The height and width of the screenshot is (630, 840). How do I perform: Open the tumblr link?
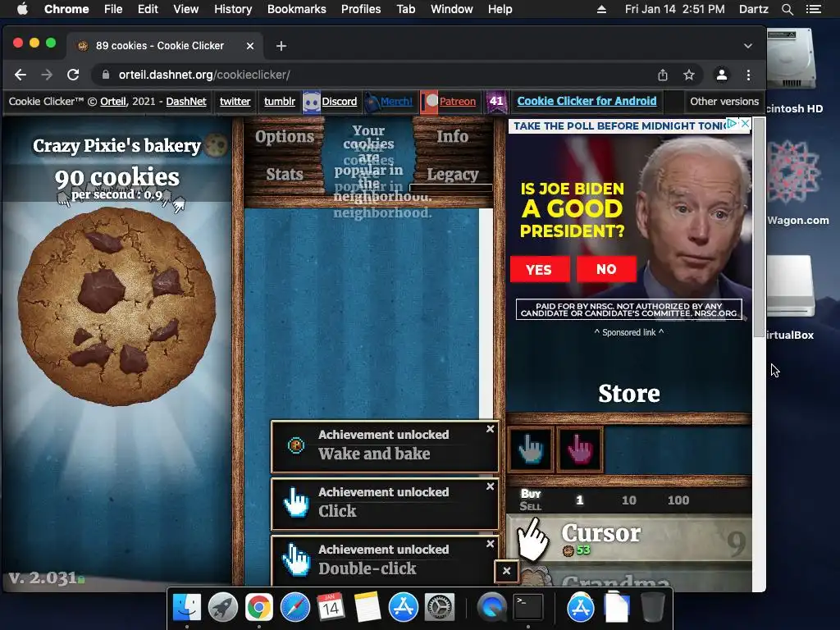tap(280, 101)
